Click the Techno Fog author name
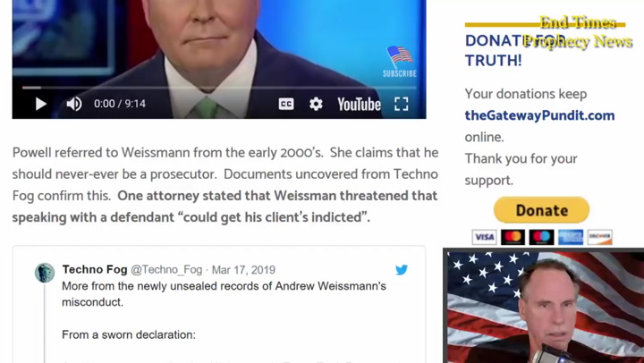This screenshot has width=644, height=363. tap(95, 269)
